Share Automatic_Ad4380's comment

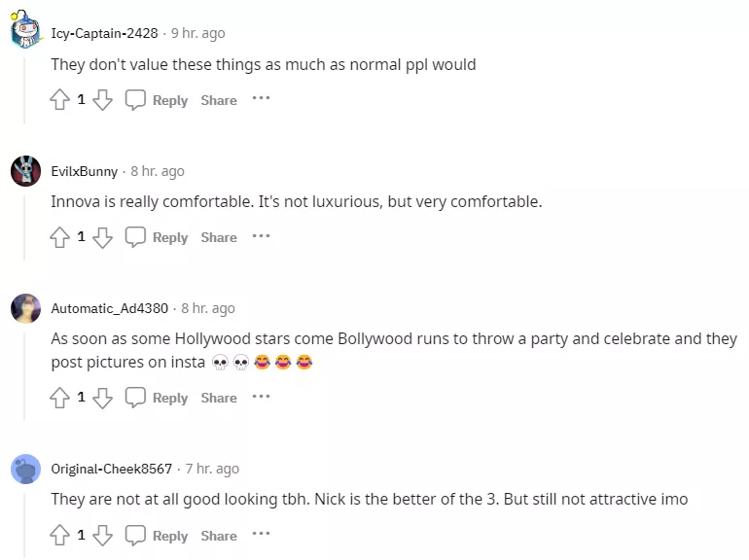point(219,398)
